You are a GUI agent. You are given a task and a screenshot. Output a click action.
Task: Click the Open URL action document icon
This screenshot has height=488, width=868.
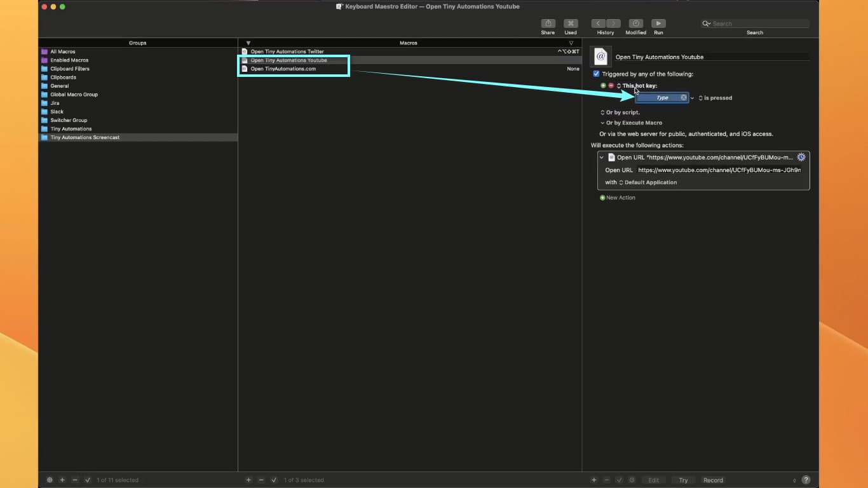pos(611,157)
